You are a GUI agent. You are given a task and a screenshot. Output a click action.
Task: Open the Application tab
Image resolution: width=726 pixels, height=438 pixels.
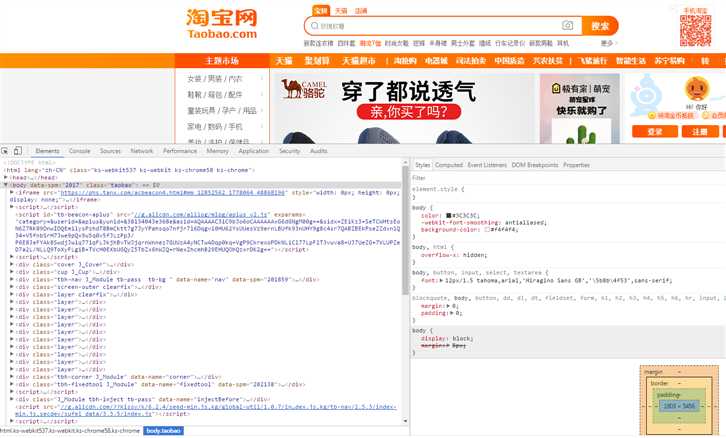pyautogui.click(x=253, y=151)
